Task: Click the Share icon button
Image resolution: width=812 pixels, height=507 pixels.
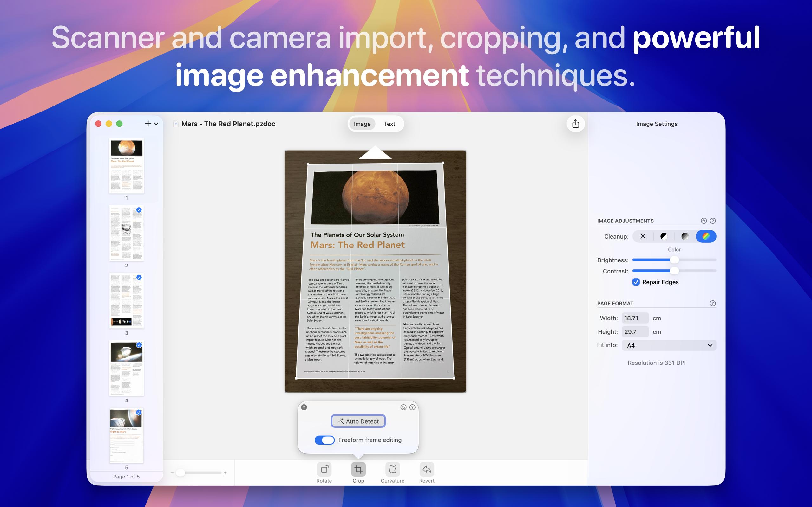Action: (575, 124)
